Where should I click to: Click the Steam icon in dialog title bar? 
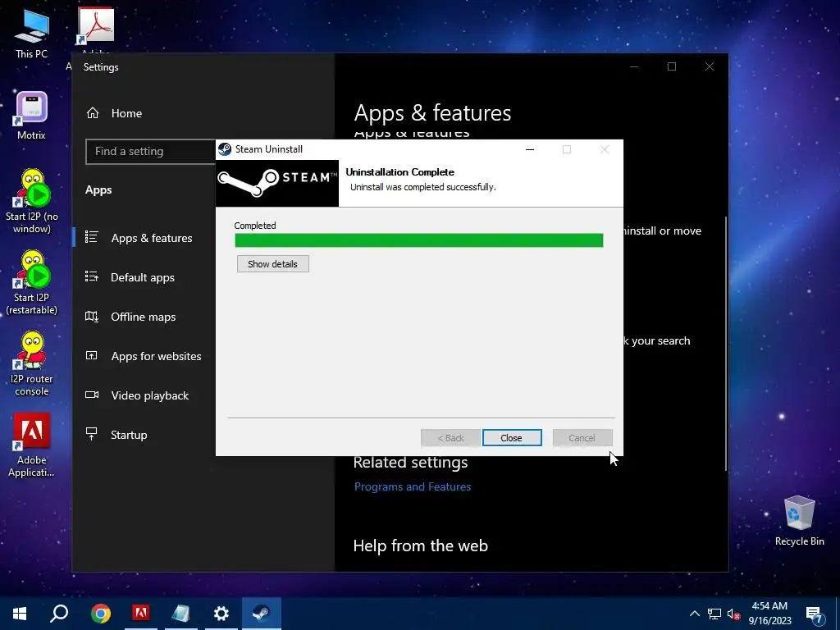click(x=225, y=149)
